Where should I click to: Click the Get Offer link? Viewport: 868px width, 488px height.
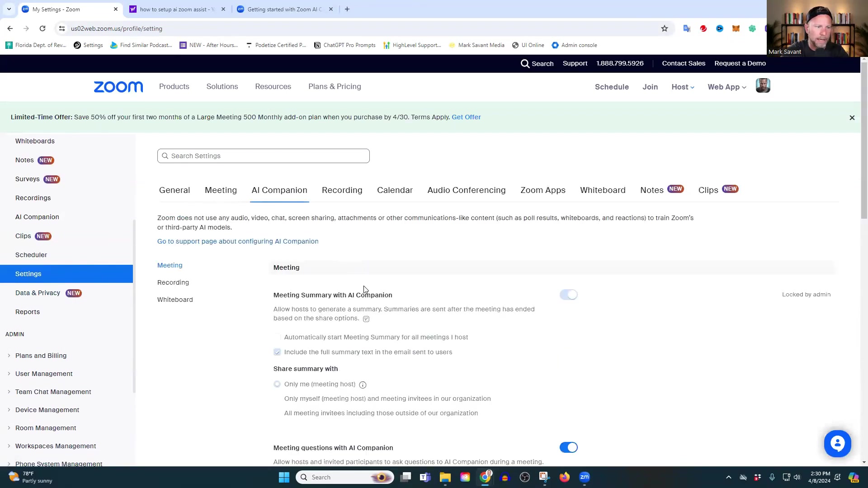tap(466, 117)
